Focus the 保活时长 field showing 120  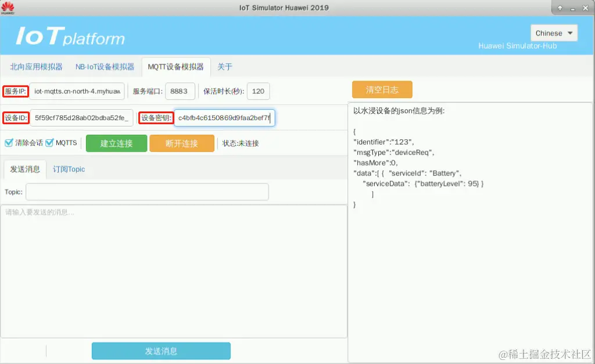coord(258,91)
